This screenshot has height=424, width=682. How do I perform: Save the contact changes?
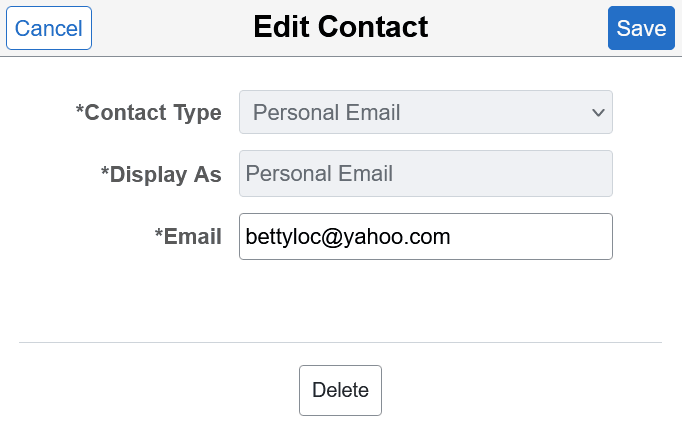(x=641, y=28)
